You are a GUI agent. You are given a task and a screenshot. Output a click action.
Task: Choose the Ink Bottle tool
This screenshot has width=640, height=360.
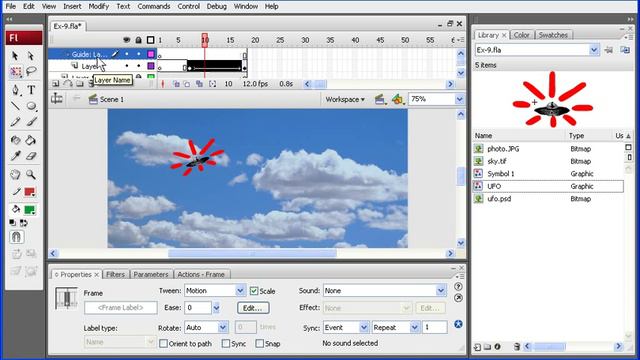pyautogui.click(x=16, y=140)
